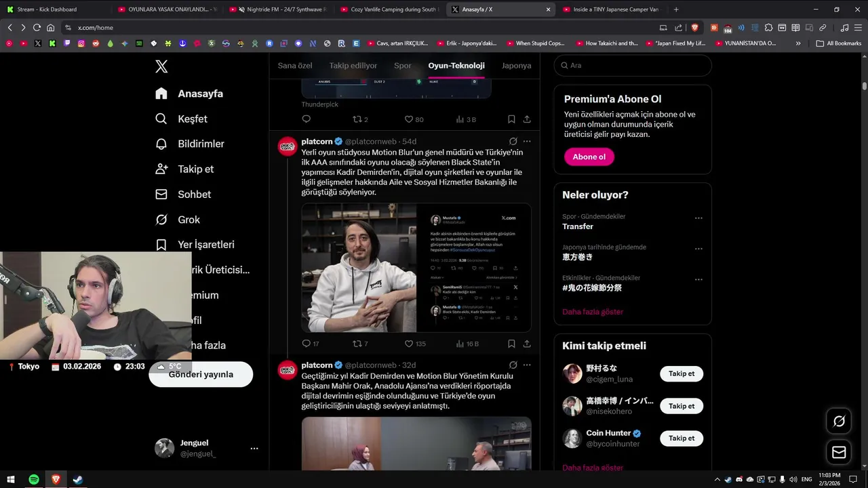Open a new browser tab
The image size is (868, 488).
pyautogui.click(x=676, y=9)
